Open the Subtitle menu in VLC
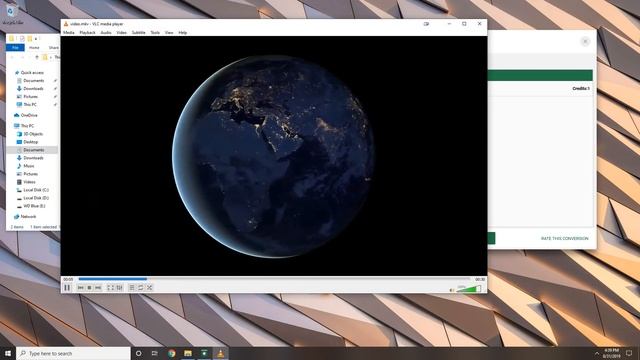This screenshot has height=360, width=640. pos(139,32)
